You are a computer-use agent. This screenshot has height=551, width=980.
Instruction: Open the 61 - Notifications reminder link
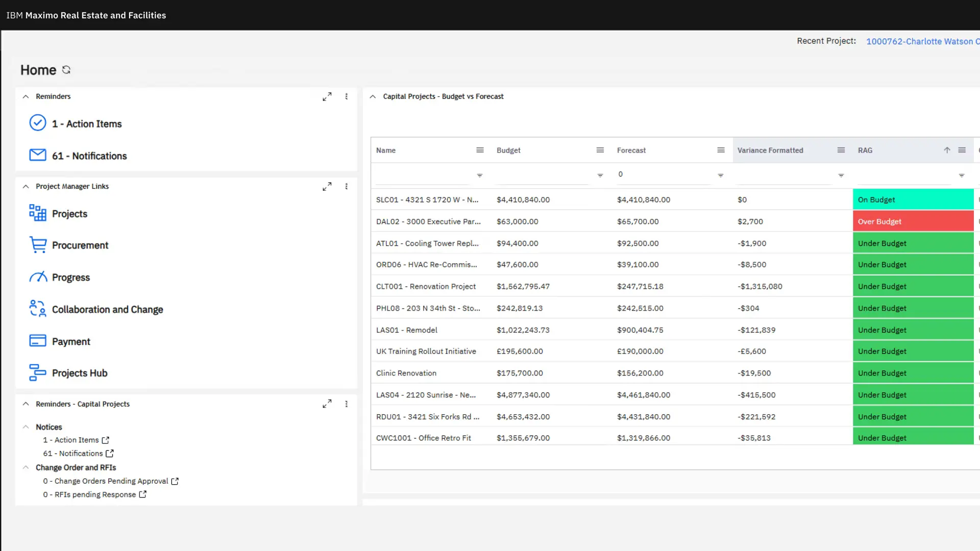pyautogui.click(x=89, y=156)
